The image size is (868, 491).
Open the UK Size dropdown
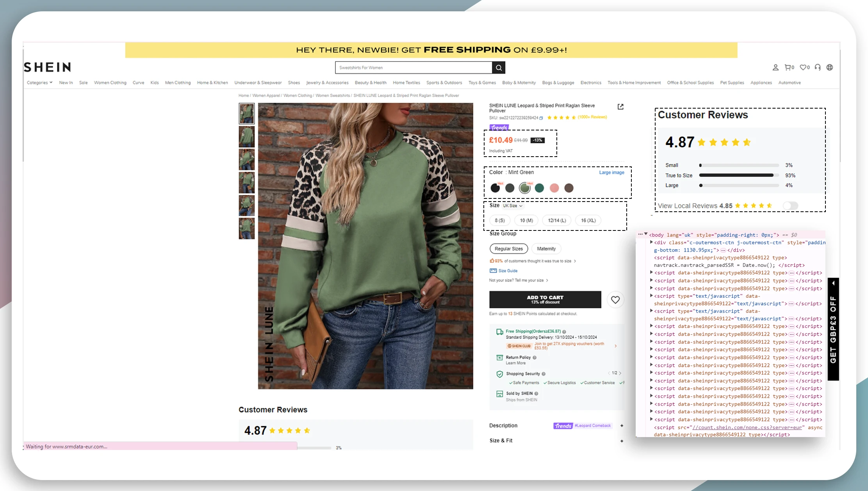(512, 206)
